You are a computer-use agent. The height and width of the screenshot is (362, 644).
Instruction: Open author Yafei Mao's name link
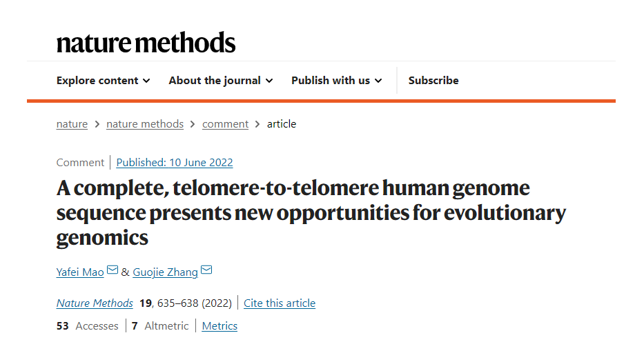(x=80, y=272)
